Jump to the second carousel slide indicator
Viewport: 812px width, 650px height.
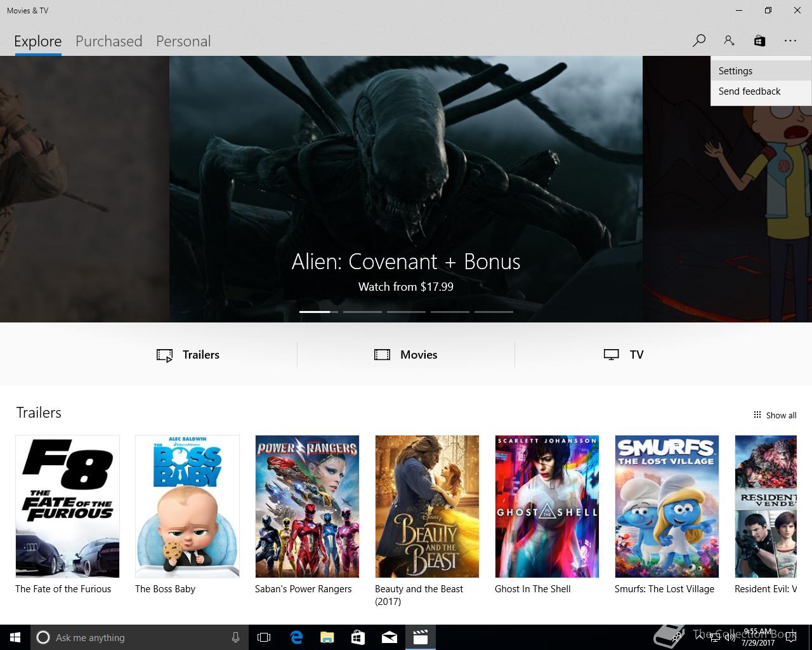pyautogui.click(x=362, y=312)
